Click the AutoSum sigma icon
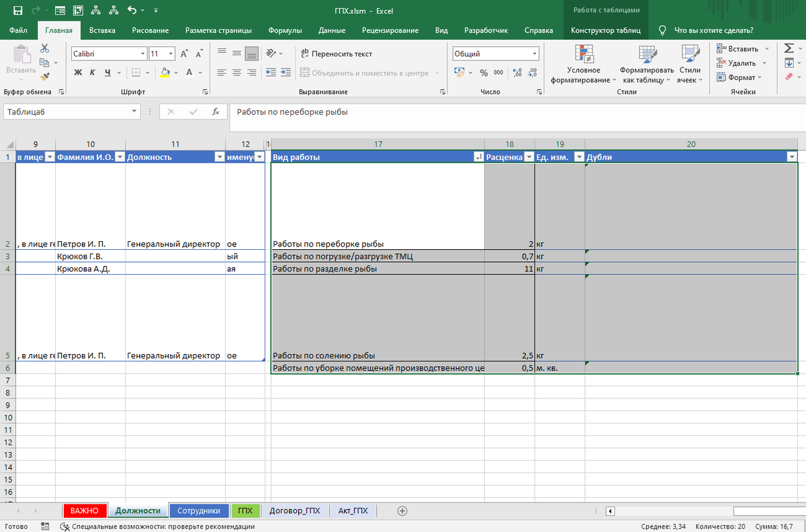The image size is (806, 532). 789,48
